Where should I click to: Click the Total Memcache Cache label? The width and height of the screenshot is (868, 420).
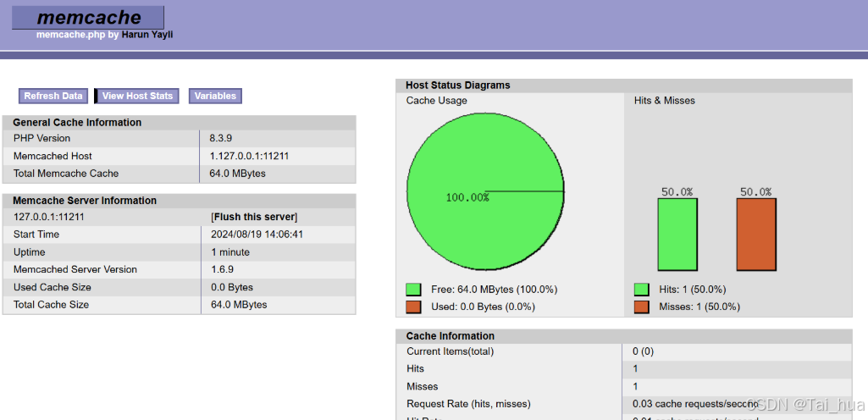point(66,174)
